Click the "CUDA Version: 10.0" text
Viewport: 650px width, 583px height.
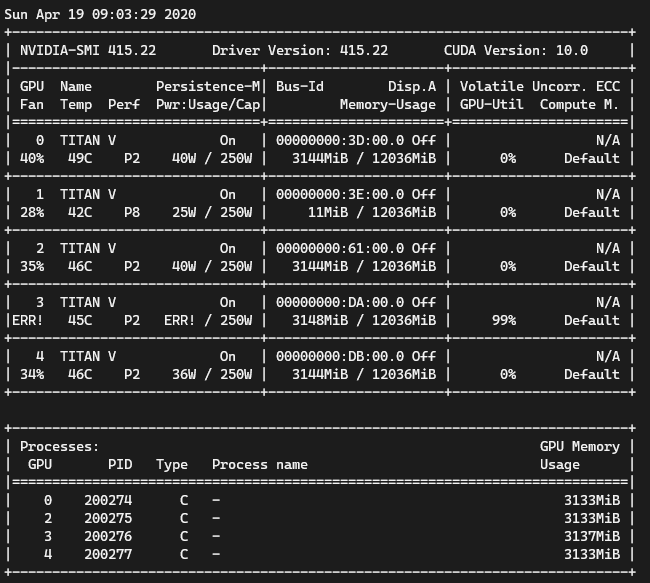pyautogui.click(x=516, y=51)
